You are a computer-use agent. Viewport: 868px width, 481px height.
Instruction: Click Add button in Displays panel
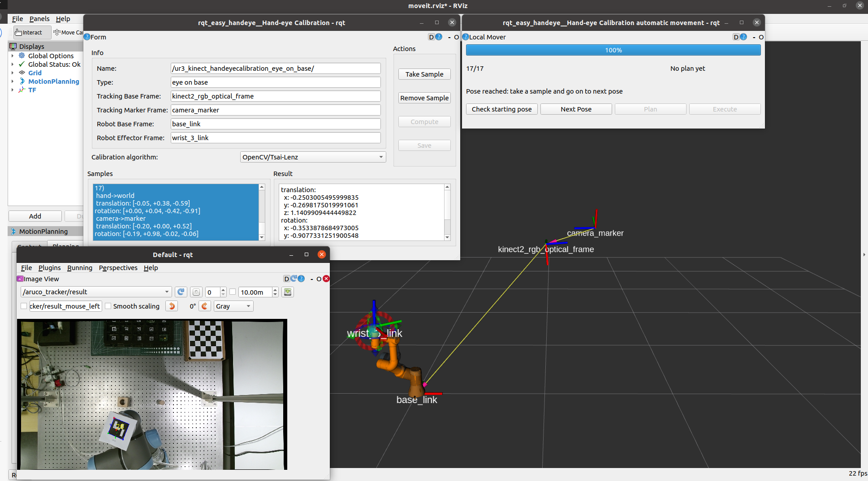tap(35, 216)
